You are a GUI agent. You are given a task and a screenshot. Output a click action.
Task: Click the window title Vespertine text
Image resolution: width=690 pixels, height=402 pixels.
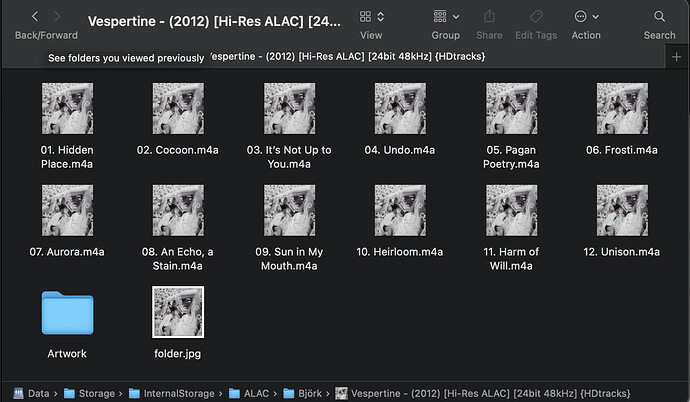214,21
